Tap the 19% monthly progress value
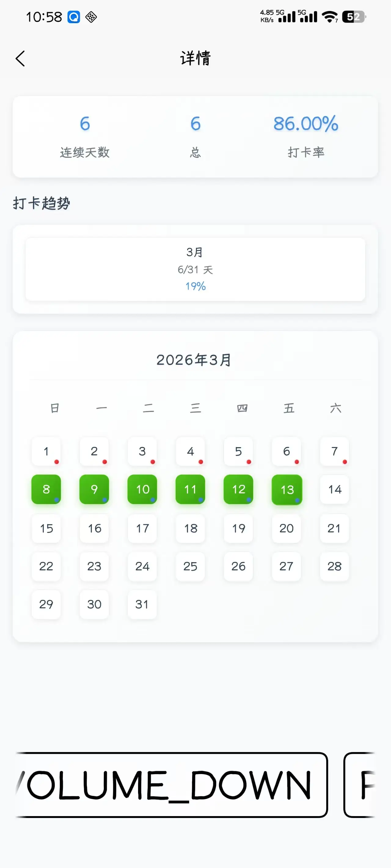 coord(195,286)
